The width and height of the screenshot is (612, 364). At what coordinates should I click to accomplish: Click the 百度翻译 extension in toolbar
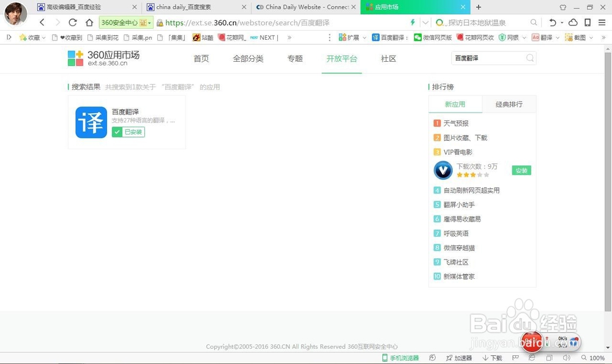click(x=389, y=37)
